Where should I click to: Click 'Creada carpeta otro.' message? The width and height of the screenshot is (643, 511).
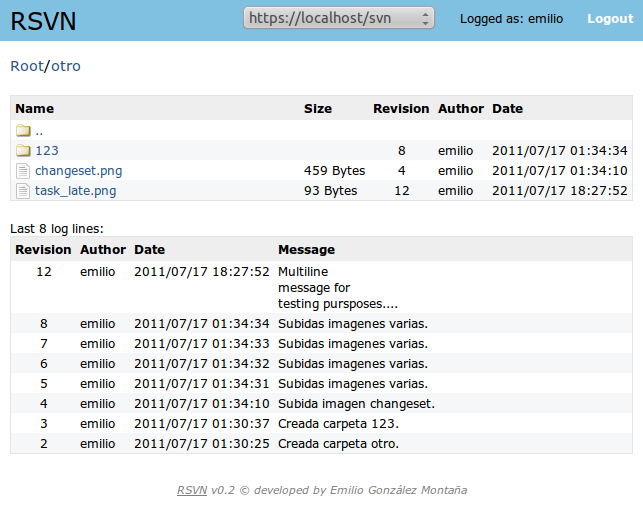[338, 444]
